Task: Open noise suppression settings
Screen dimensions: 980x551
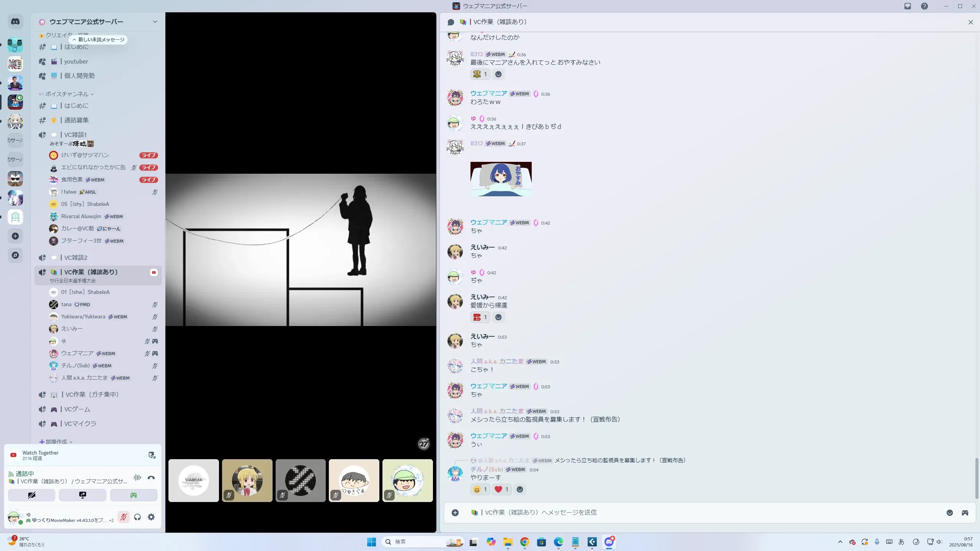Action: tap(137, 478)
